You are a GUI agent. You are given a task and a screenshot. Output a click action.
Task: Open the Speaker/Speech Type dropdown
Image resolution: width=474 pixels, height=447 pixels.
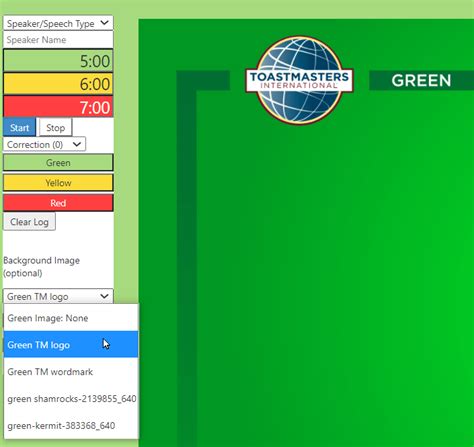click(58, 23)
